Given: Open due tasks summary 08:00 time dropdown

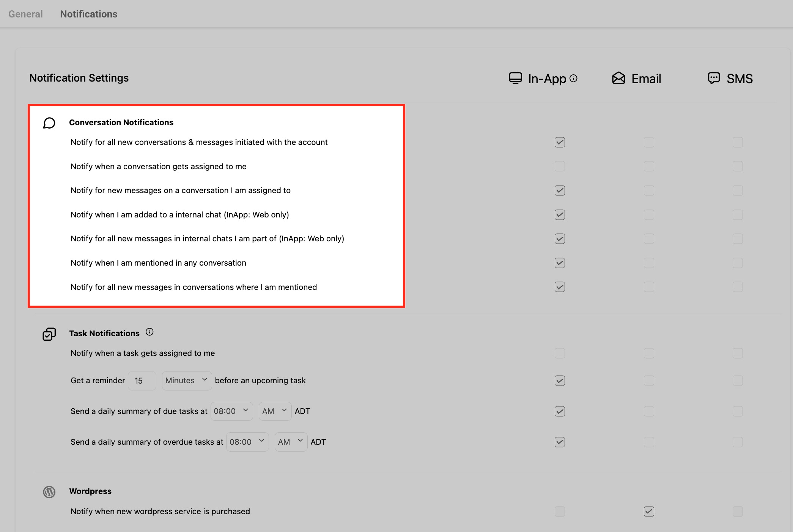Looking at the screenshot, I should coord(231,411).
